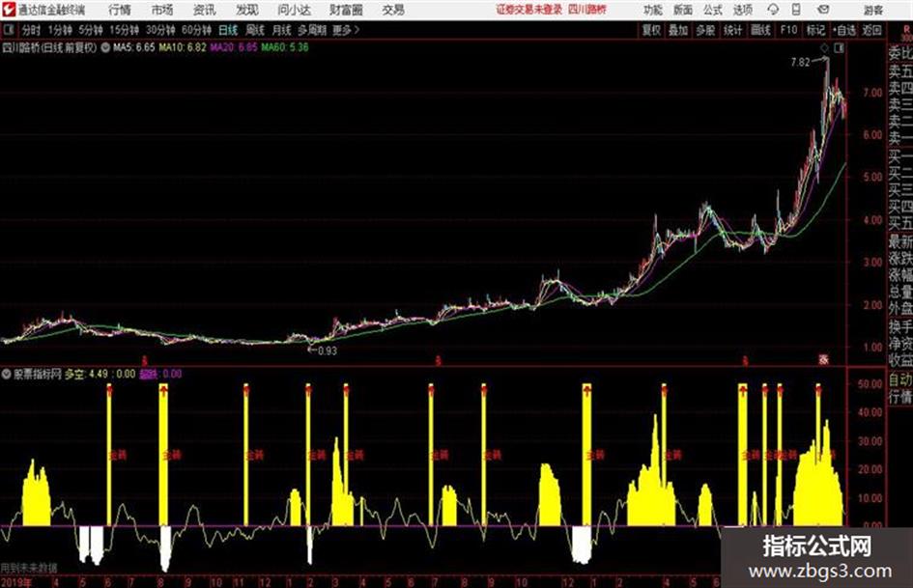Select the 月线 monthly period
The image size is (913, 588).
coord(282,30)
